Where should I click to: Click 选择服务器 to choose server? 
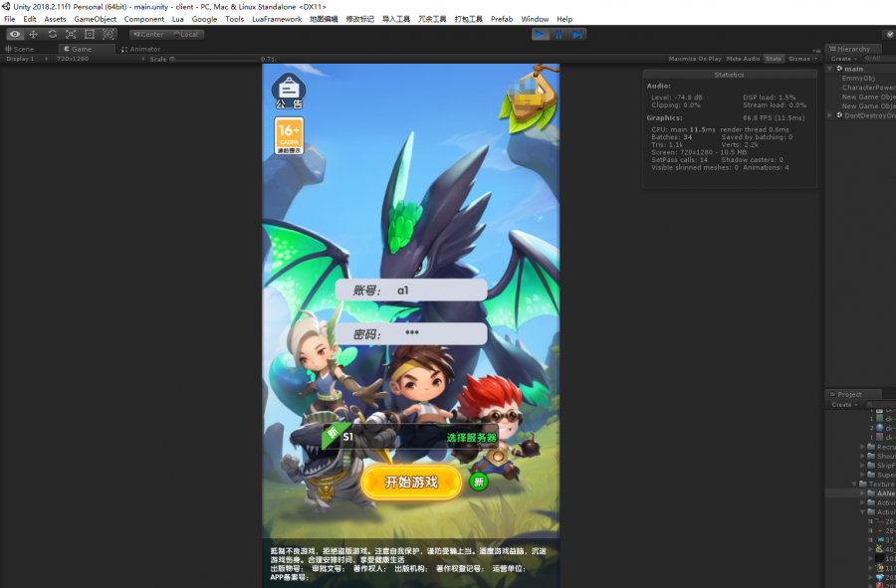471,438
